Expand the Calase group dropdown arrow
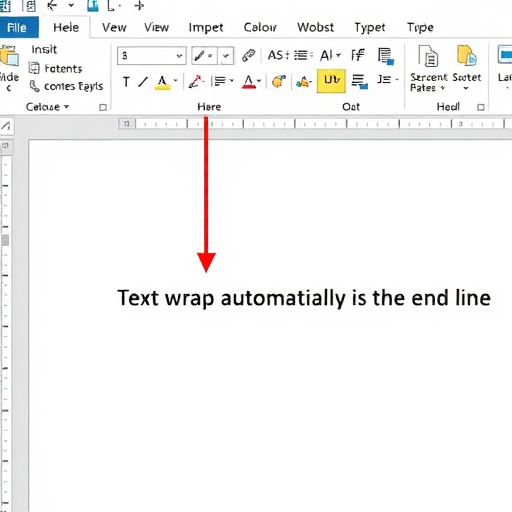Image resolution: width=512 pixels, height=512 pixels. click(x=66, y=107)
